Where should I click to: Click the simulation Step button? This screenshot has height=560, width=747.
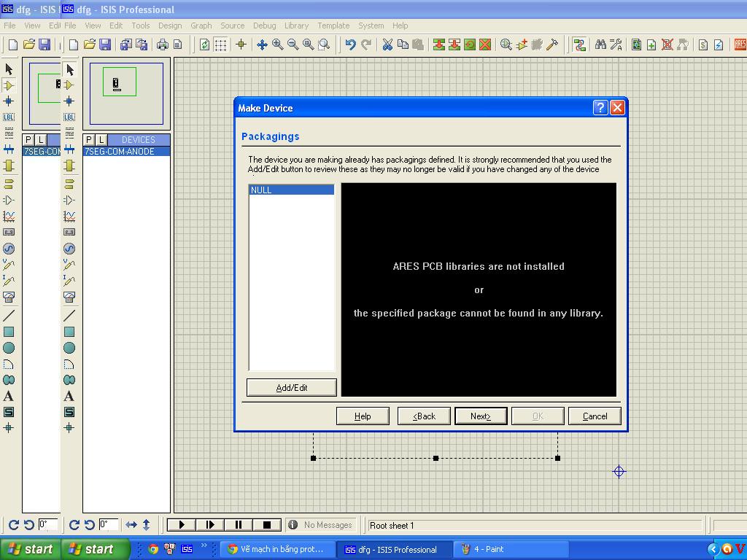(209, 525)
